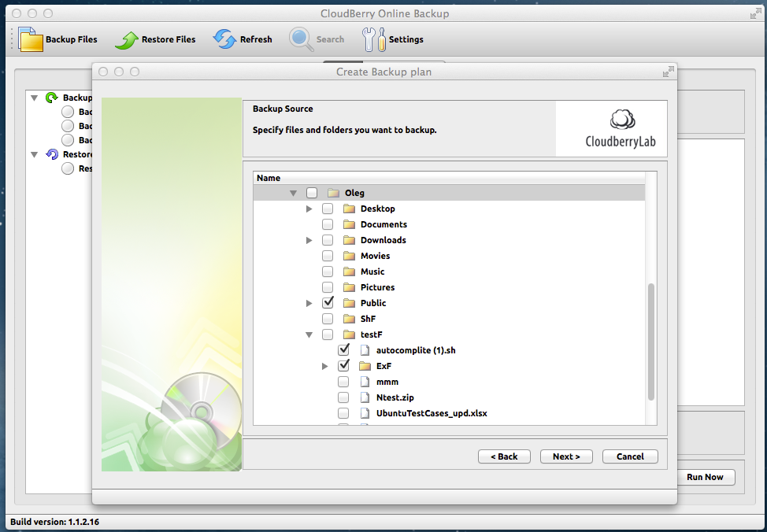767x532 pixels.
Task: Collapse the Oleg folder tree node
Action: click(293, 193)
